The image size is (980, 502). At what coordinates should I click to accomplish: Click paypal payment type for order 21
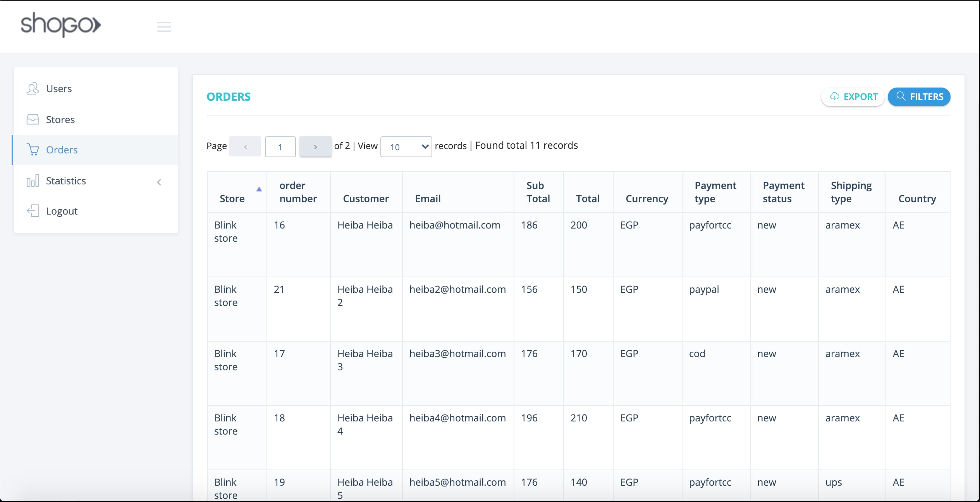pos(704,290)
